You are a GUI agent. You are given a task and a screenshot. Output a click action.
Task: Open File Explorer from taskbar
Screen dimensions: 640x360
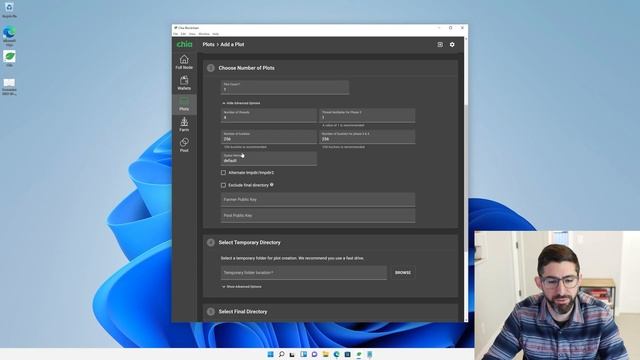click(x=325, y=354)
